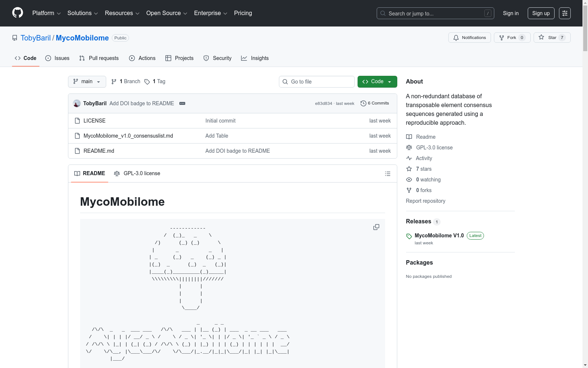Viewport: 588px width, 368px height.
Task: Select the GPL-3.0 license tab
Action: click(137, 173)
